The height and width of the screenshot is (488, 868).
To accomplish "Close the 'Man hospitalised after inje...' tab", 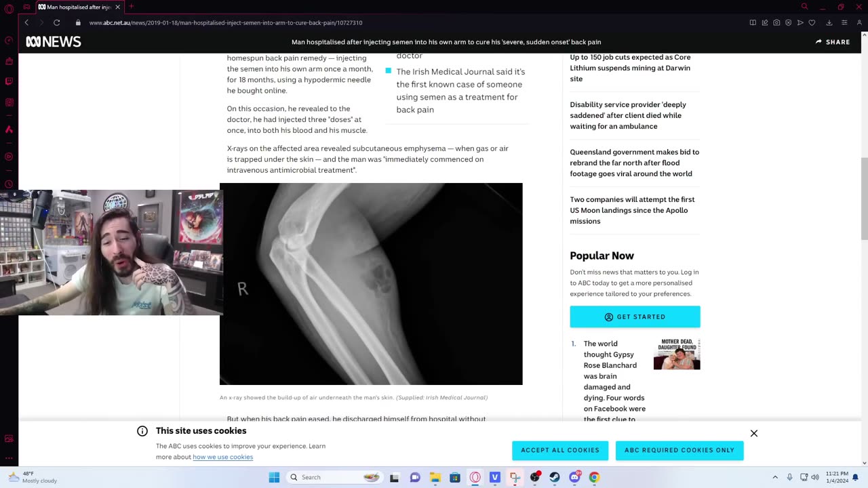I will (117, 7).
